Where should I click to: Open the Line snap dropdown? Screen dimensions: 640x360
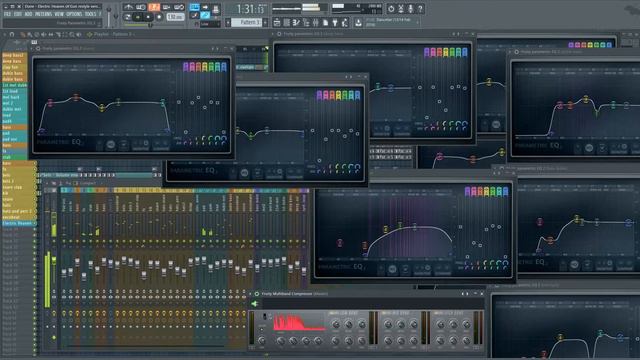(x=210, y=24)
